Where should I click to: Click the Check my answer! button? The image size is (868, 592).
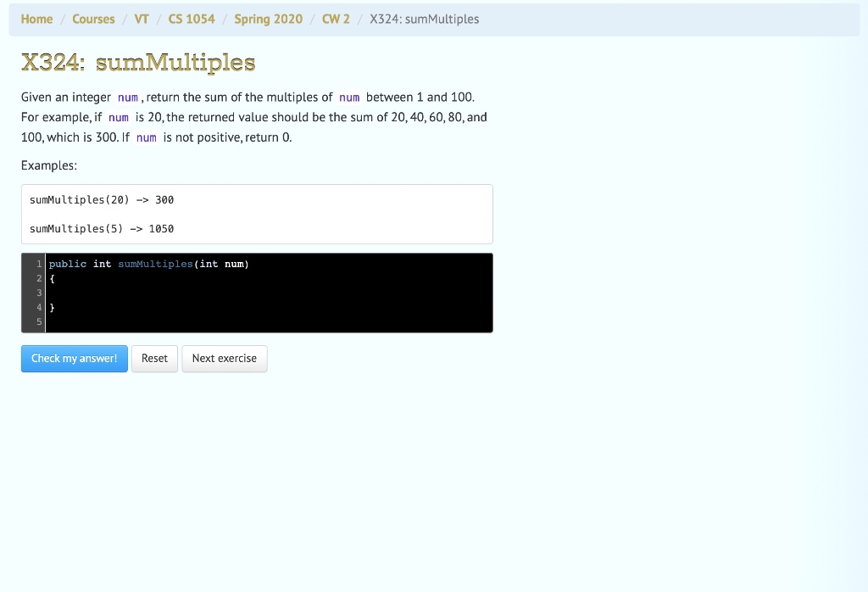pyautogui.click(x=75, y=358)
